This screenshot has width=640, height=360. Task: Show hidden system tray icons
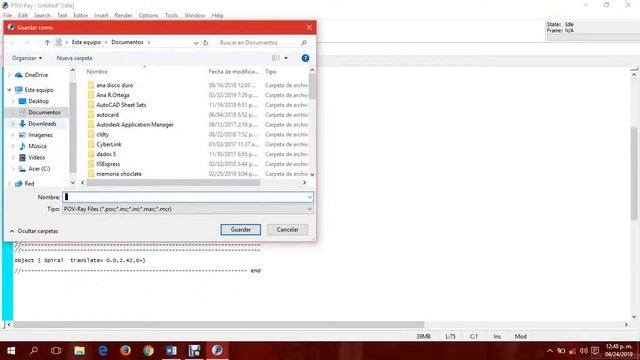coord(550,351)
